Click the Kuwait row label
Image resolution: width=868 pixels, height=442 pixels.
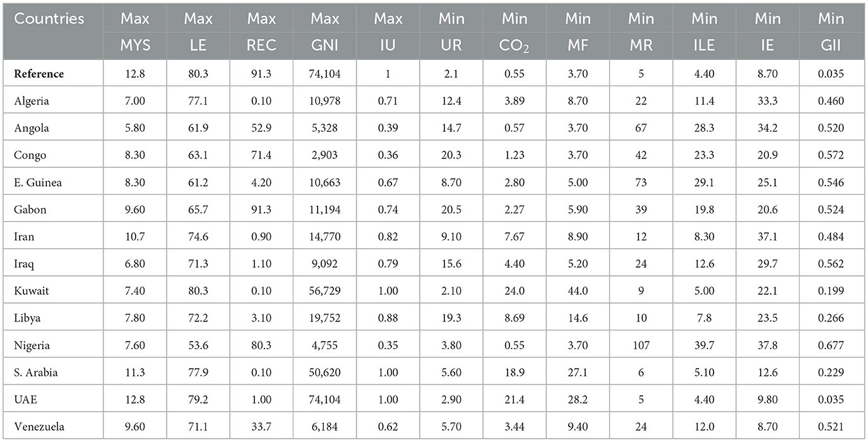[31, 291]
